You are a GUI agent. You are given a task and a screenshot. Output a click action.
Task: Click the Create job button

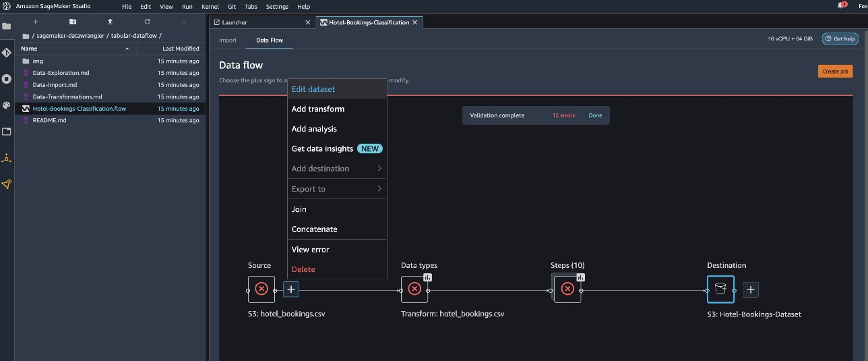click(836, 71)
